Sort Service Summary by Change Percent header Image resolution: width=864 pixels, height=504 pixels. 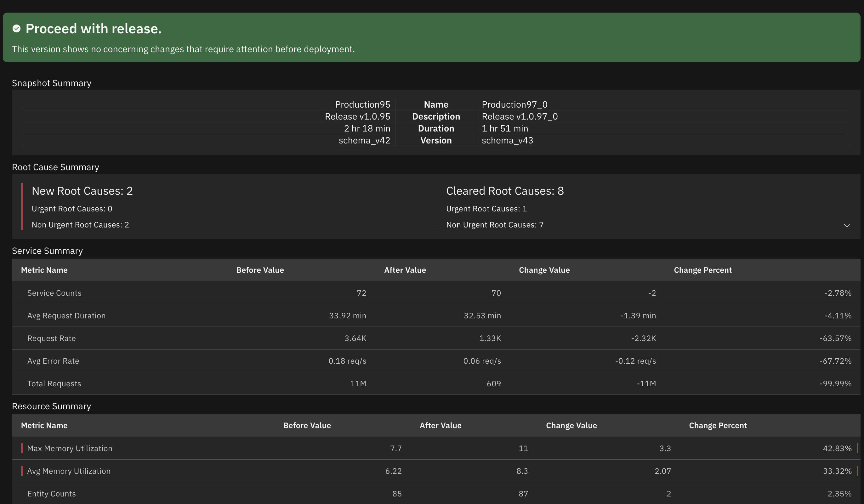[x=702, y=270]
